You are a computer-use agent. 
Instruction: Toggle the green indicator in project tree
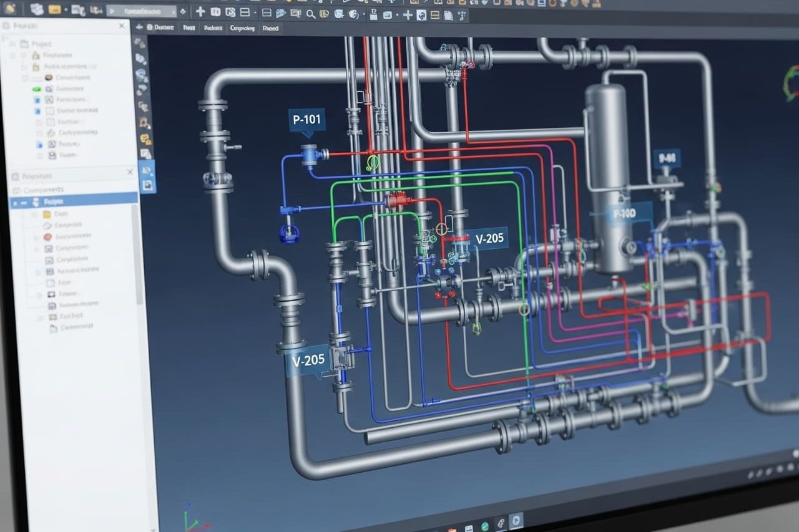coord(37,89)
